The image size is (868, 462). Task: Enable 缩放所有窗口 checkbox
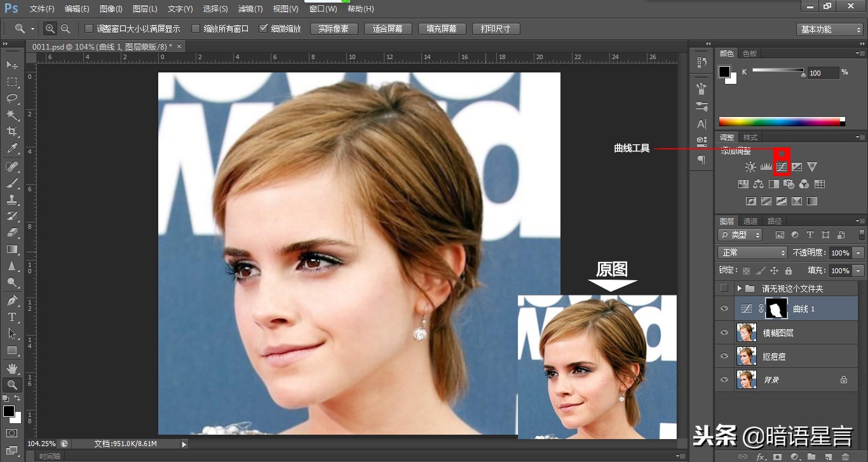(196, 29)
